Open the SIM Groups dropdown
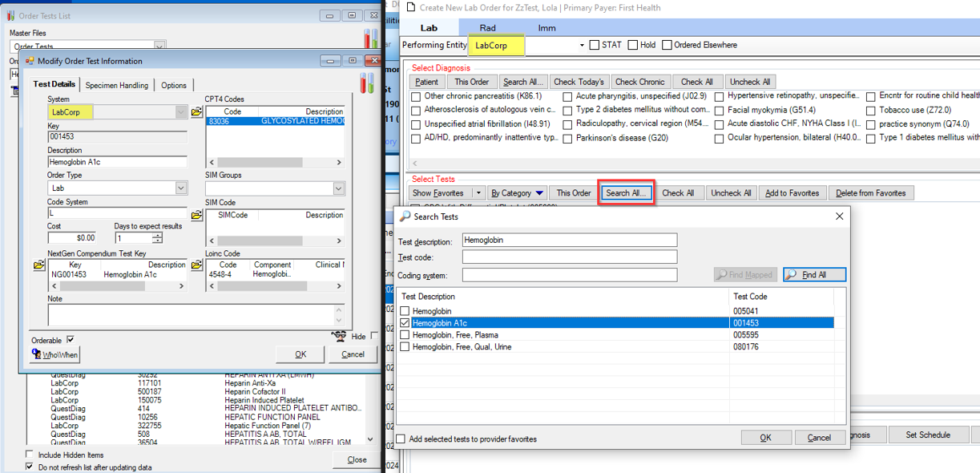The image size is (980, 473). [x=339, y=188]
